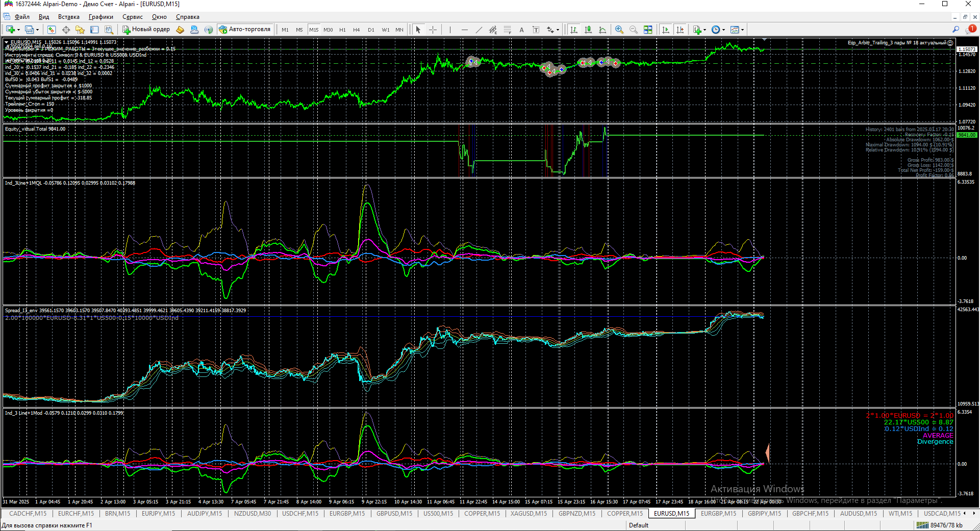Switch the chart to M30 timeframe
The height and width of the screenshot is (531, 980).
[x=328, y=30]
